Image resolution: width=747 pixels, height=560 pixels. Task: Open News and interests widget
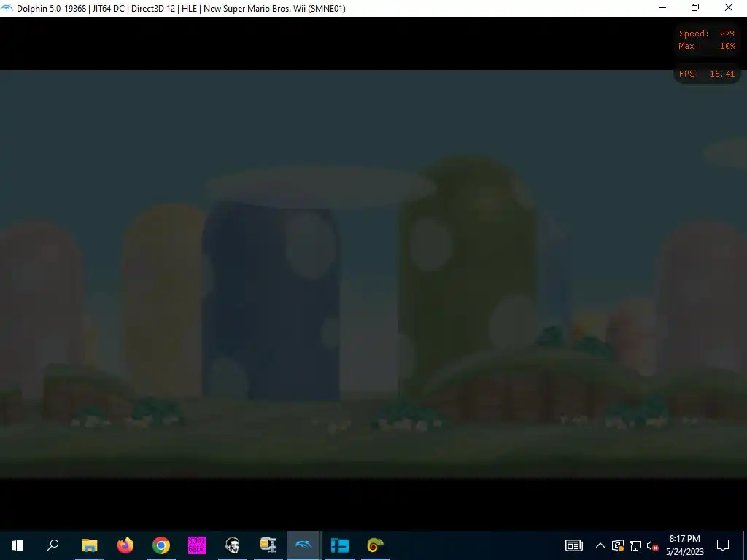(573, 545)
